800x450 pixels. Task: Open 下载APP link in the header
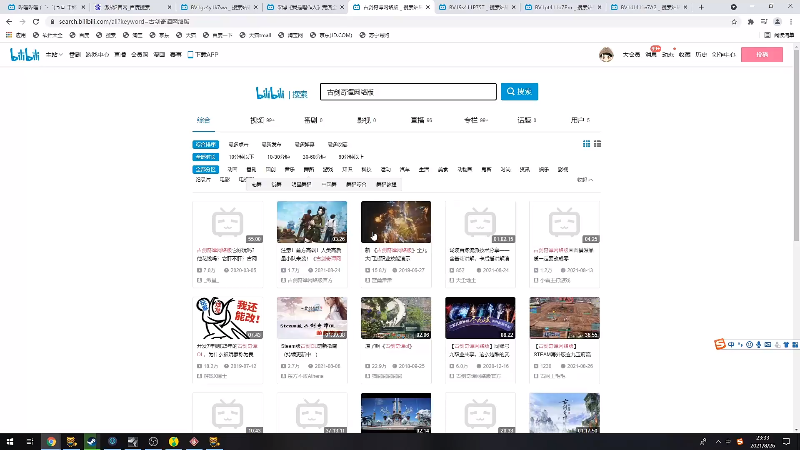pyautogui.click(x=203, y=55)
